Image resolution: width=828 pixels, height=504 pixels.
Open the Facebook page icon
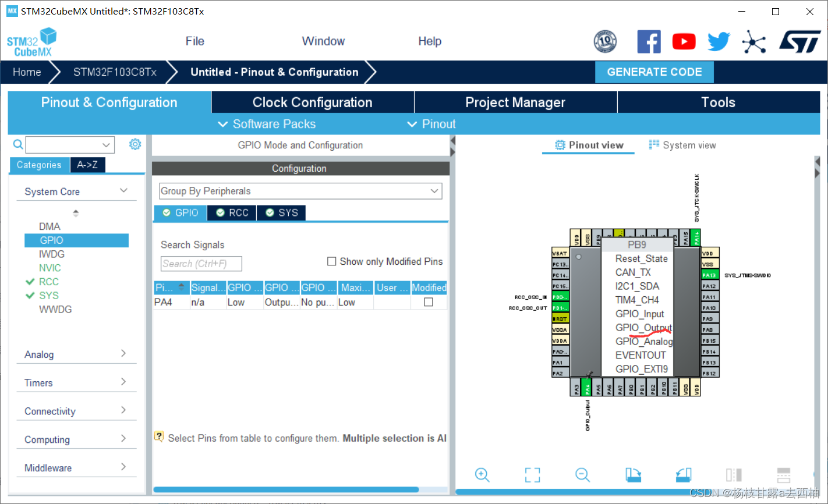[x=649, y=41]
